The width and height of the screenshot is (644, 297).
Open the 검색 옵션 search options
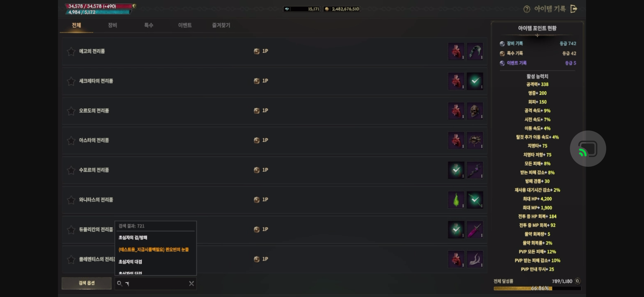click(86, 283)
